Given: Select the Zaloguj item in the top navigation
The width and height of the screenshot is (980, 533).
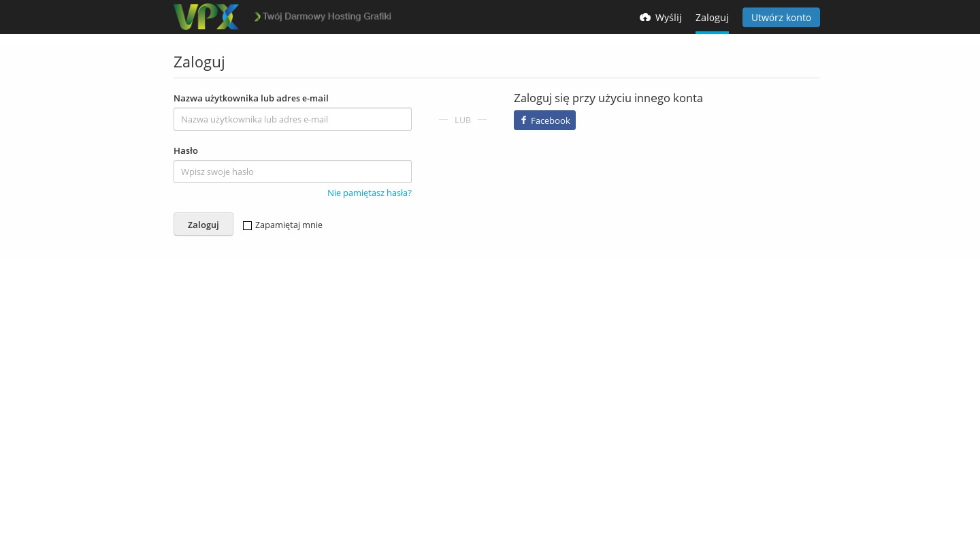Looking at the screenshot, I should click(x=712, y=18).
